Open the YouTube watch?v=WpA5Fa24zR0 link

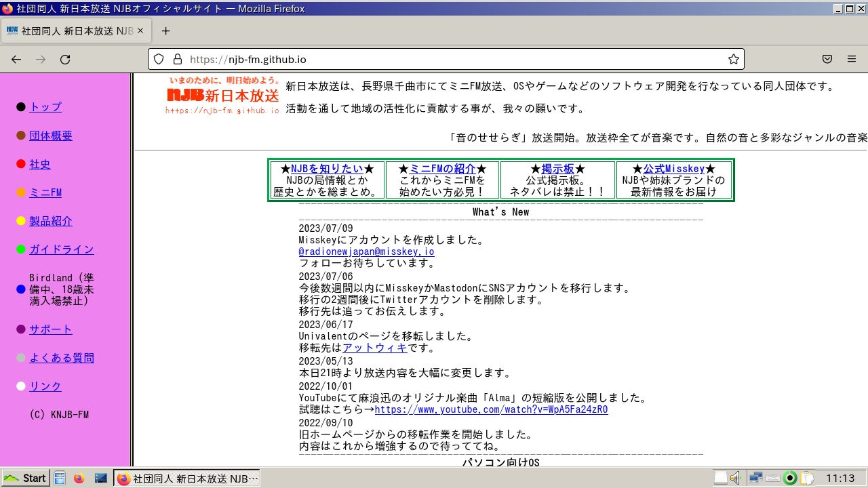[x=492, y=409]
